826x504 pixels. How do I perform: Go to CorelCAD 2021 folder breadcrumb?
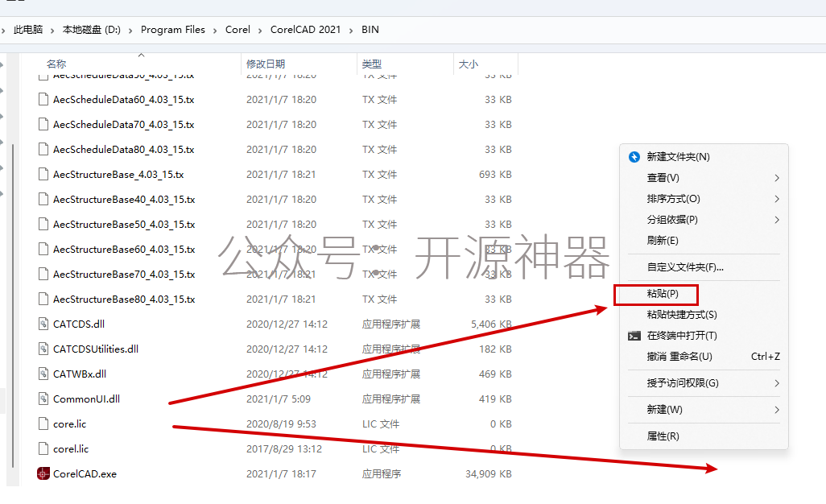306,30
